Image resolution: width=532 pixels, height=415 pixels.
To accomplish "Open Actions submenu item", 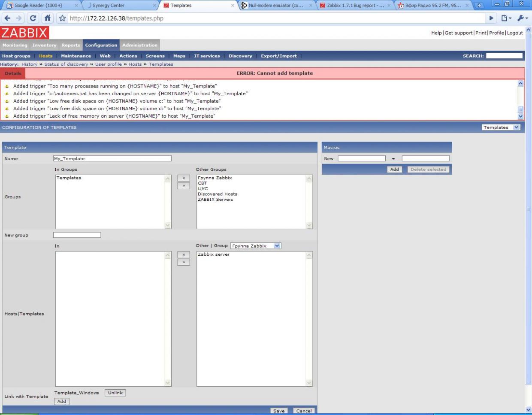I will [128, 56].
